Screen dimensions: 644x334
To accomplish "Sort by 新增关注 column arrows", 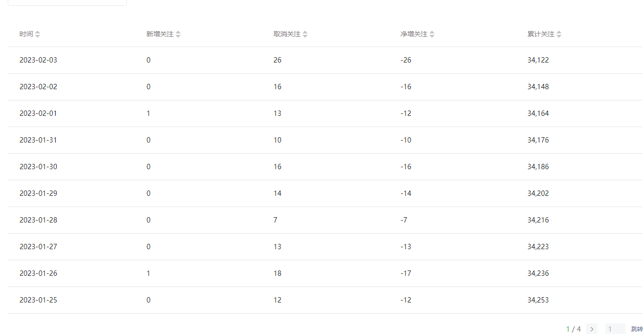I will coord(178,34).
